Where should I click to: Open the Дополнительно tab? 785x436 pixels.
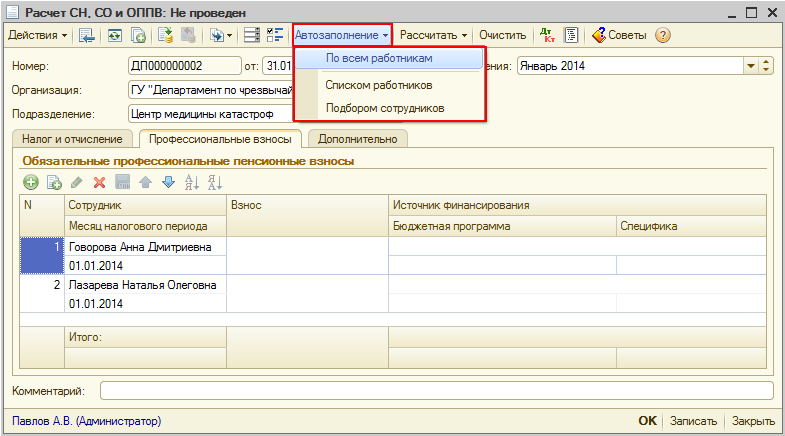click(357, 139)
